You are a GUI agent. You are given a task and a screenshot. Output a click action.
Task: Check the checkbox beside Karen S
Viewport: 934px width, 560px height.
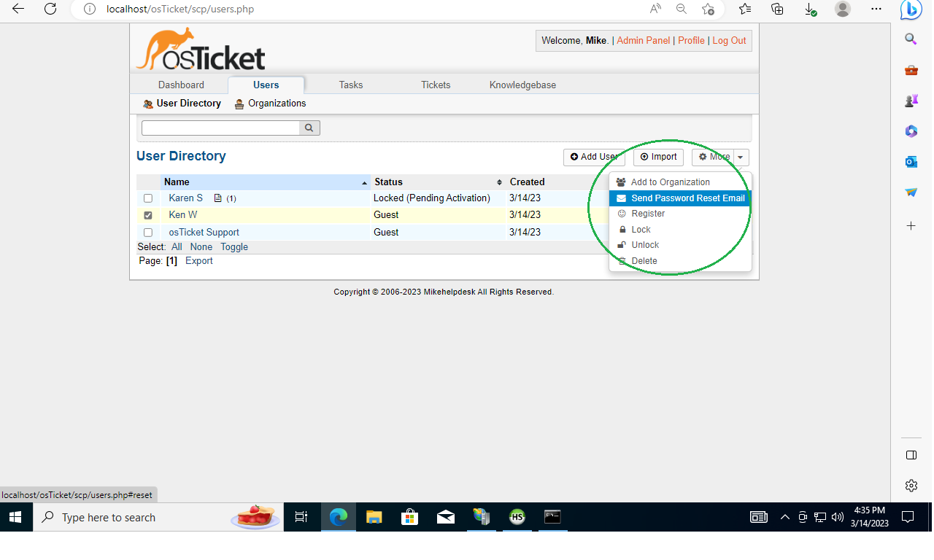pos(148,198)
